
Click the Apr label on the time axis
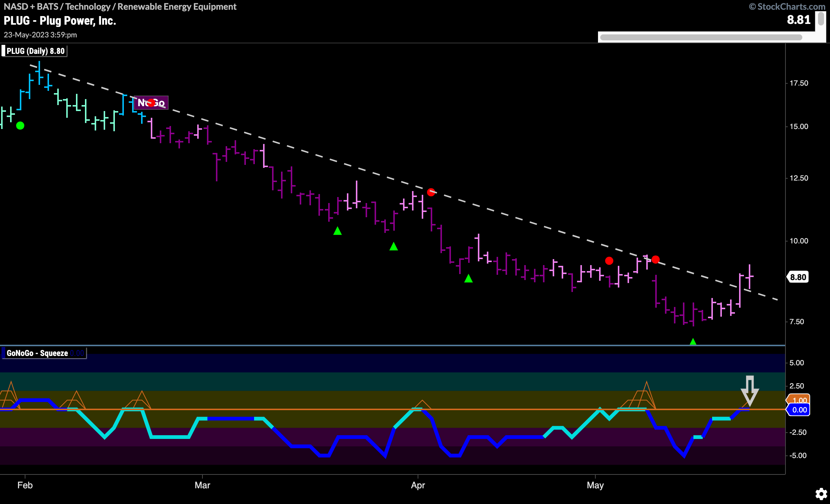pyautogui.click(x=418, y=485)
